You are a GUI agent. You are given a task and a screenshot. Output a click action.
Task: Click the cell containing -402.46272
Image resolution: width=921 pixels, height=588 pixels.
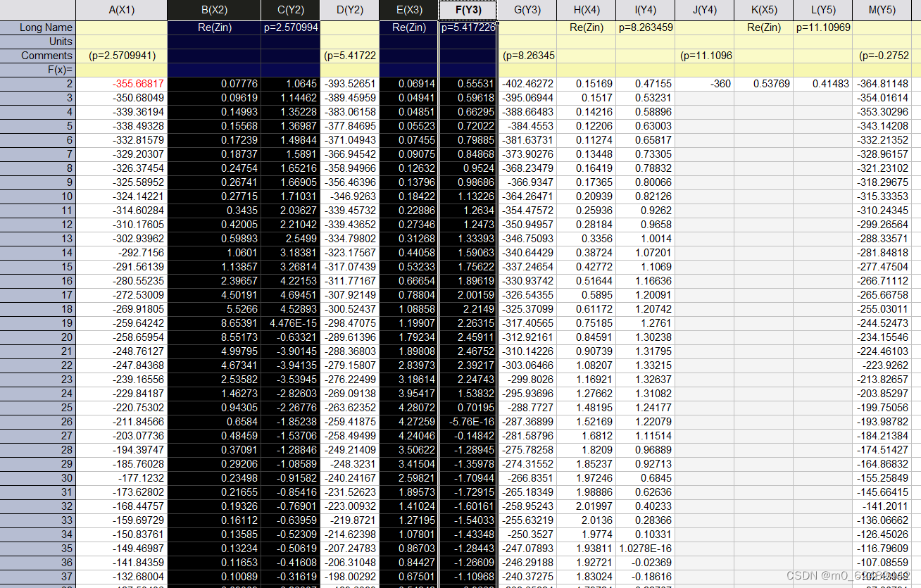[x=527, y=84]
